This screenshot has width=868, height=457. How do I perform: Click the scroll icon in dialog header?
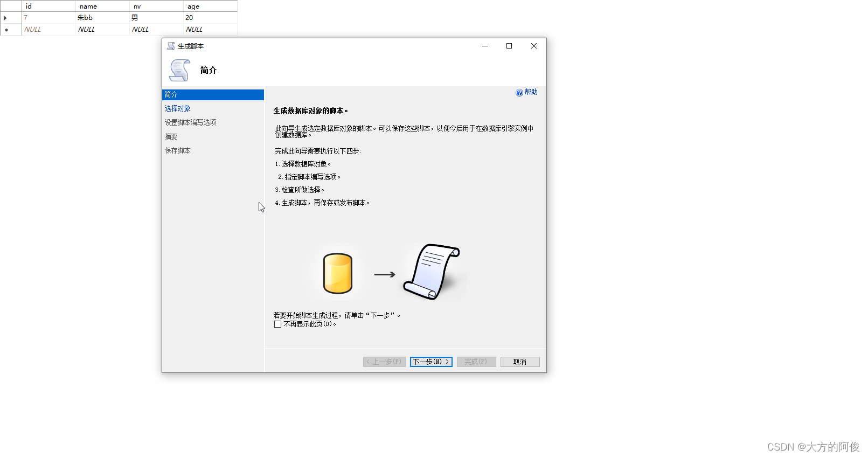[179, 70]
